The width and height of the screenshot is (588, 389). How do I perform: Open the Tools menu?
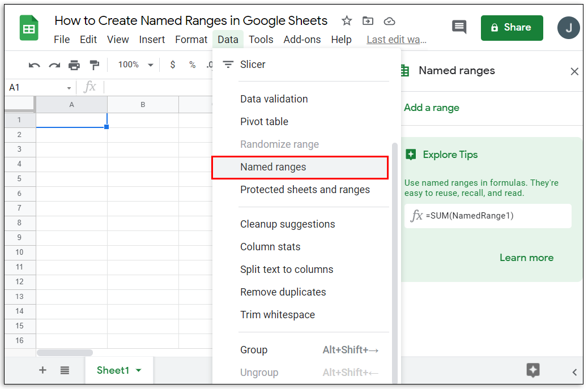261,39
